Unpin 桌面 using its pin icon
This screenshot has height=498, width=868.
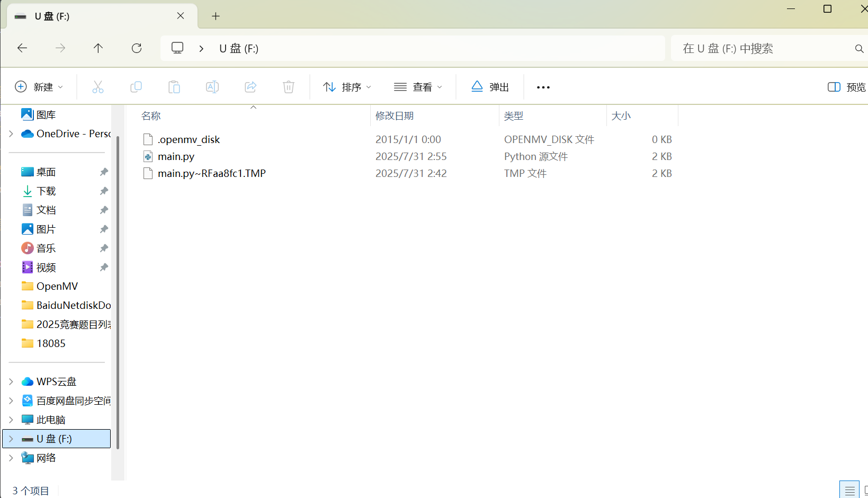point(104,172)
